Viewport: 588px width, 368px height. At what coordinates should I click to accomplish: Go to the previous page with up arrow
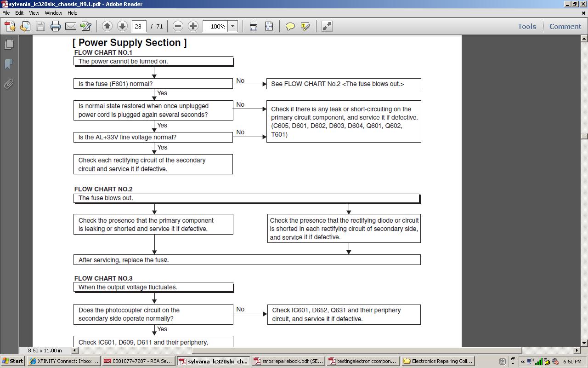click(107, 26)
